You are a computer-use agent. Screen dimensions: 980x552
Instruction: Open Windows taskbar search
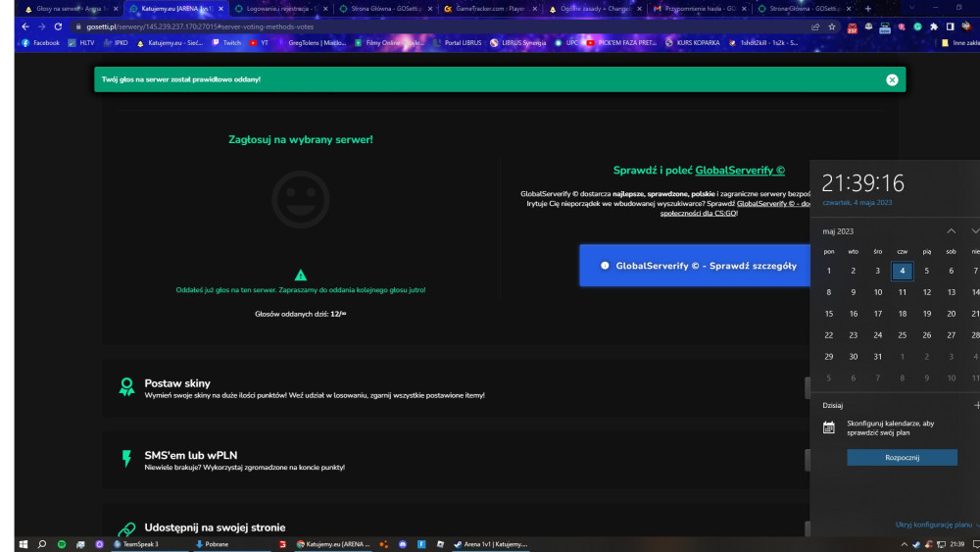42,544
